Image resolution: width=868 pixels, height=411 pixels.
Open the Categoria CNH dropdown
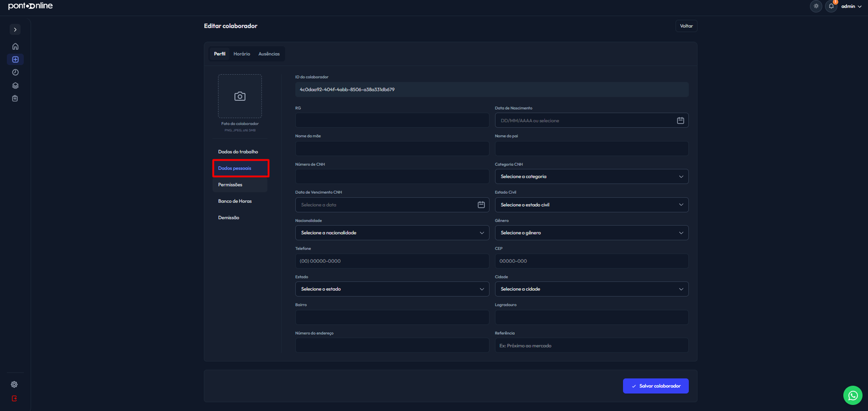[591, 176]
